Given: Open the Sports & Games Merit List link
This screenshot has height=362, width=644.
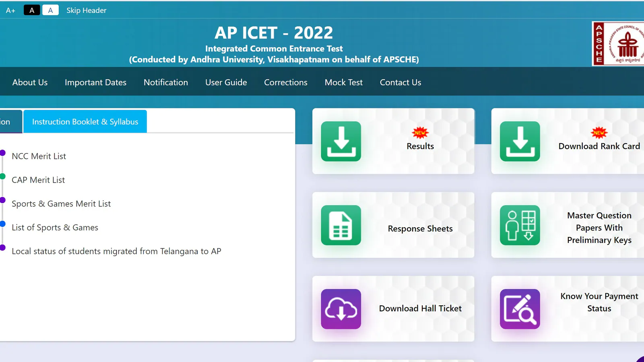Looking at the screenshot, I should coord(61,204).
